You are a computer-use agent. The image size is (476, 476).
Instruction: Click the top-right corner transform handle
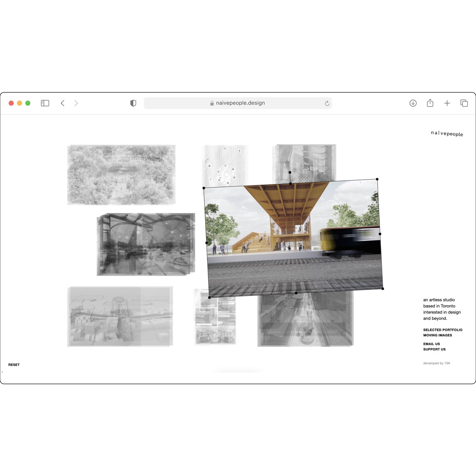click(x=377, y=179)
